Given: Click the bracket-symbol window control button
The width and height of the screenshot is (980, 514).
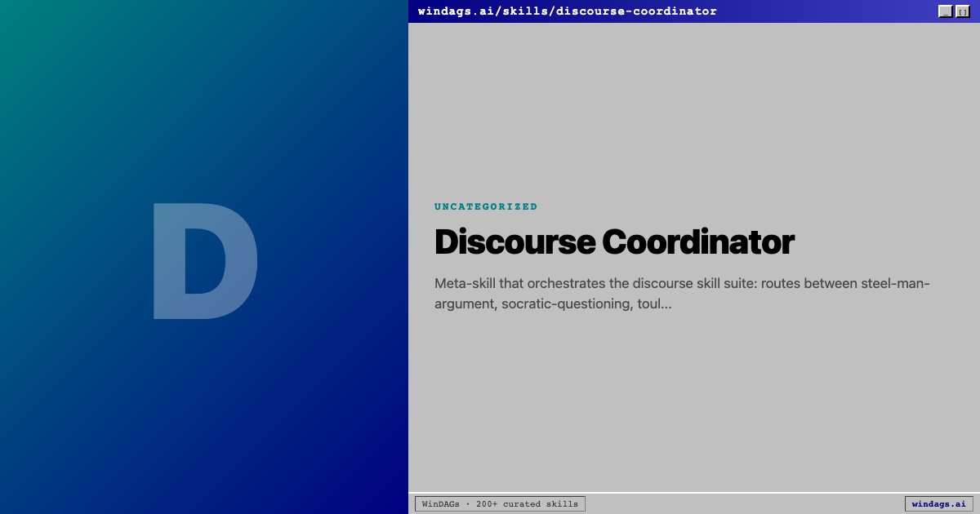Looking at the screenshot, I should (x=962, y=11).
